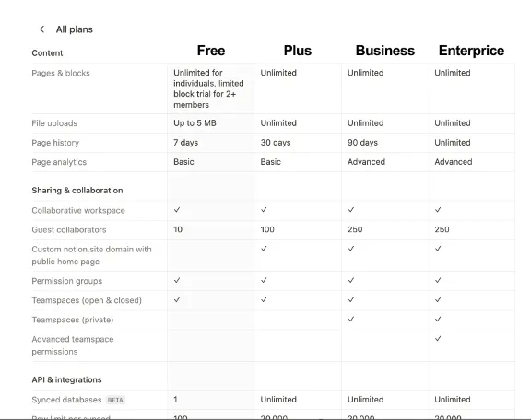531x420 pixels.
Task: Click Enterprise checkmark for Collaborative workspace
Action: (x=438, y=210)
